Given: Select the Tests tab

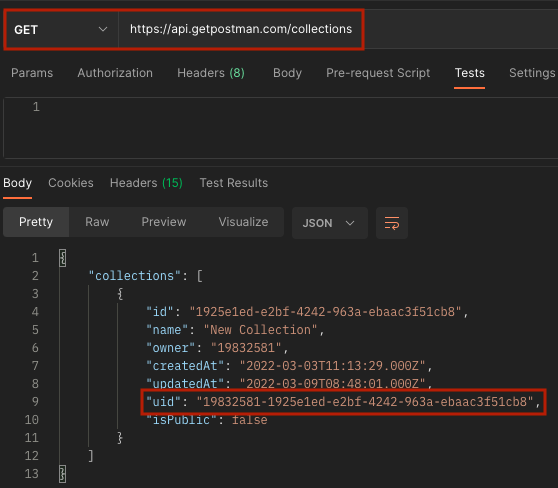Looking at the screenshot, I should pyautogui.click(x=469, y=73).
